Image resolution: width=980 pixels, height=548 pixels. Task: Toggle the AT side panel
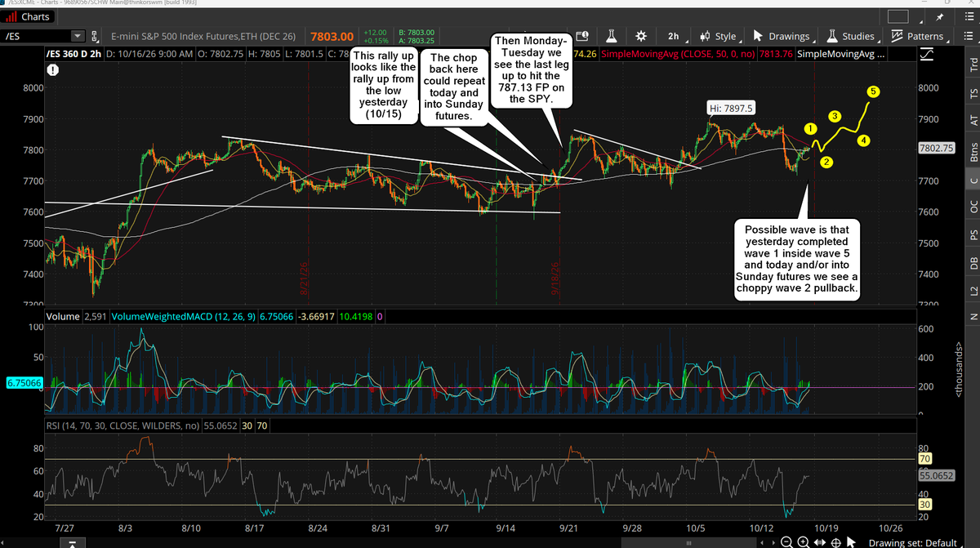click(x=973, y=119)
